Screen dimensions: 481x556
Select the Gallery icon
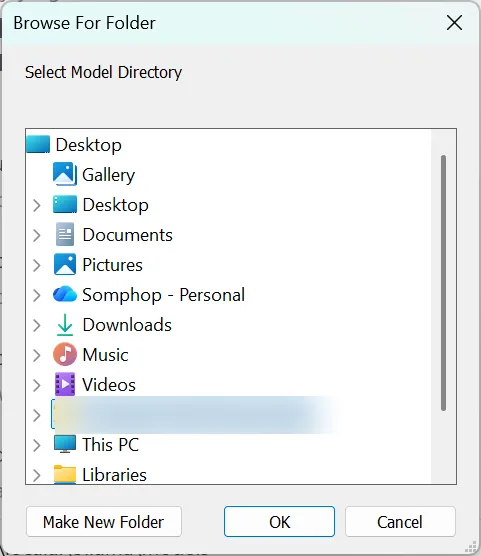65,174
